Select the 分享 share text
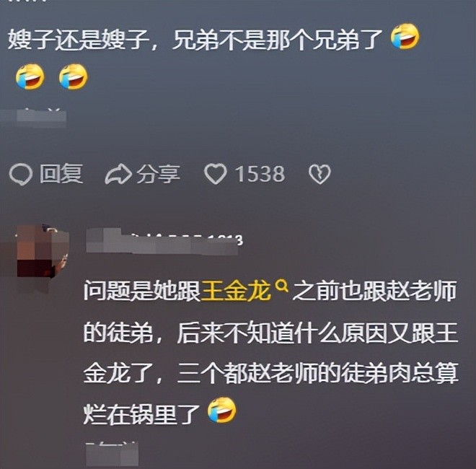 point(158,174)
